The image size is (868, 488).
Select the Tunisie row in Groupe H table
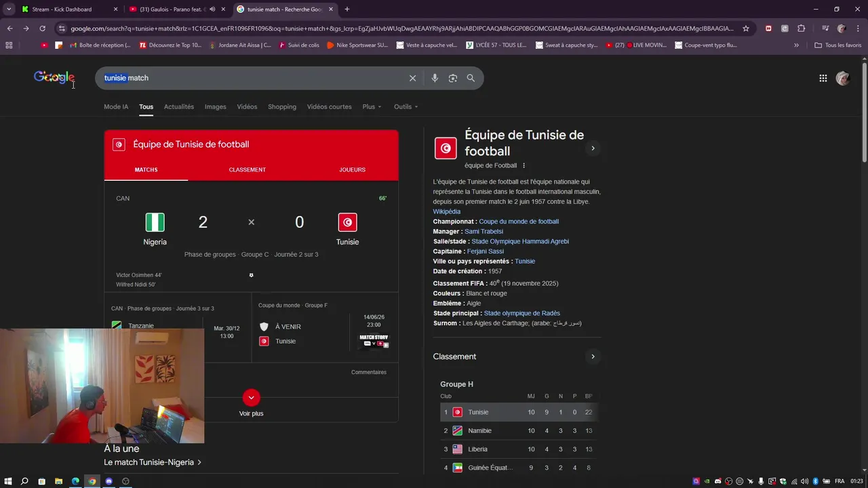(x=520, y=412)
